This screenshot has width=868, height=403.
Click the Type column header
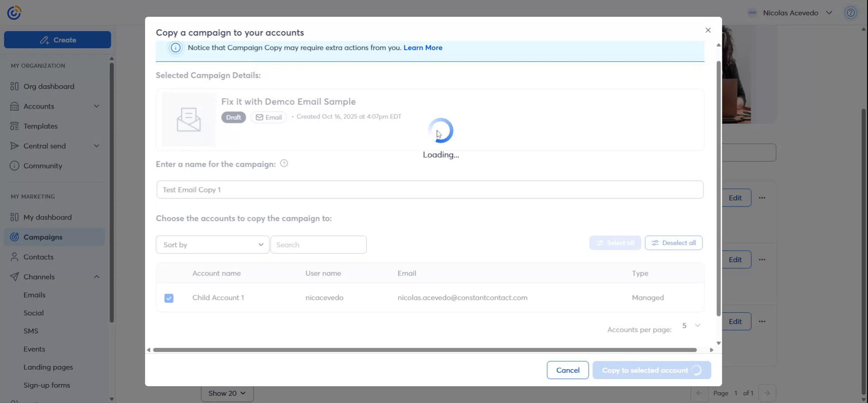click(640, 273)
